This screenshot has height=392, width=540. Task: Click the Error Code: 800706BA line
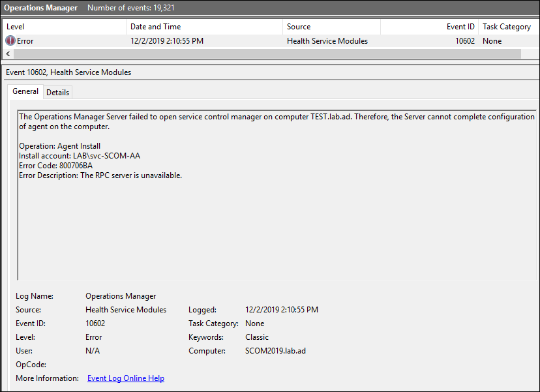[56, 166]
